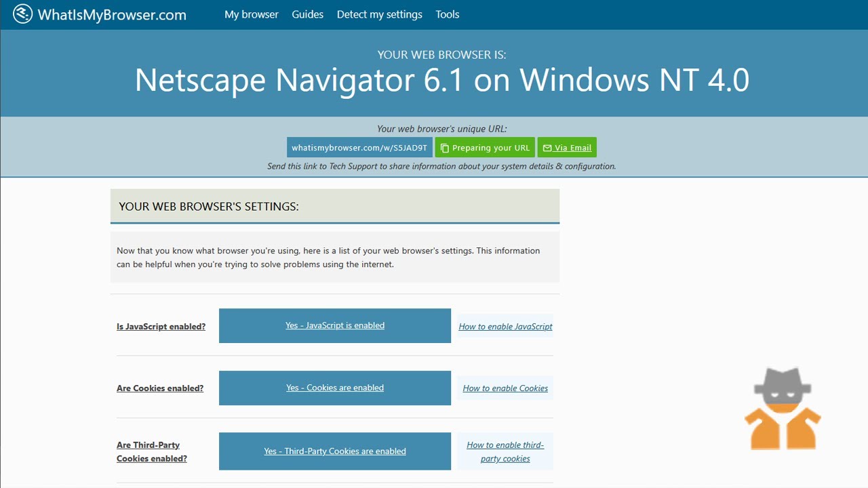
Task: Click the WhatIsMyBrowser logo icon
Action: coord(22,14)
